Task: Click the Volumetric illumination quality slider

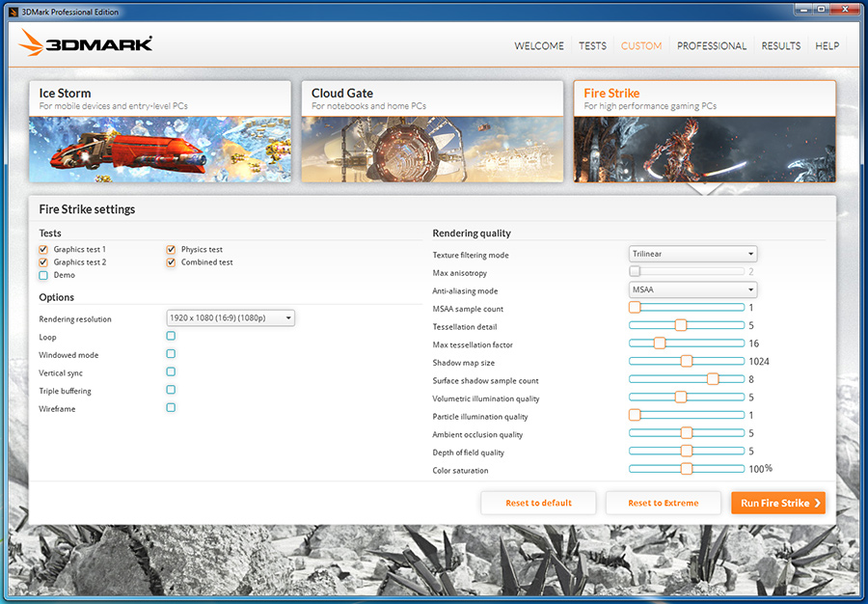Action: click(687, 397)
